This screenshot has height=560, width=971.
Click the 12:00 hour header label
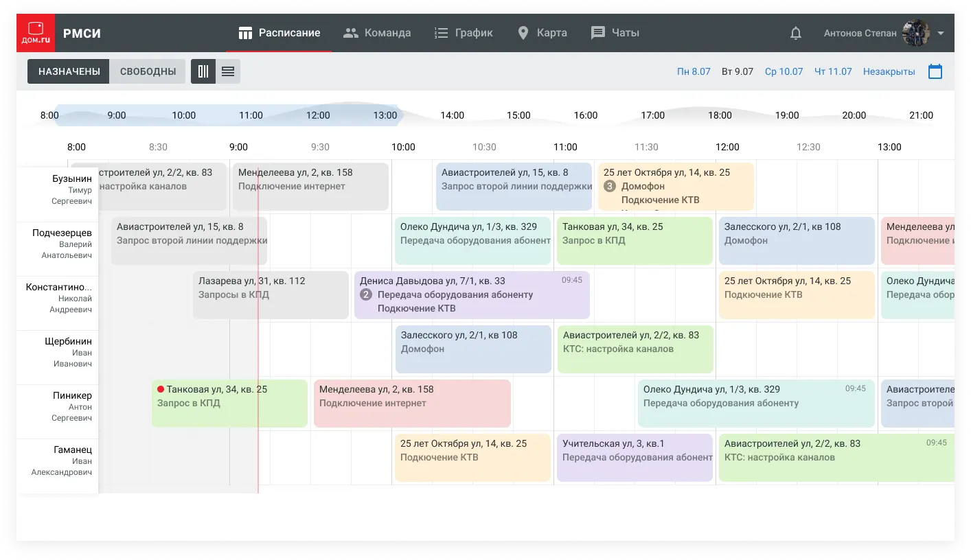click(x=727, y=147)
